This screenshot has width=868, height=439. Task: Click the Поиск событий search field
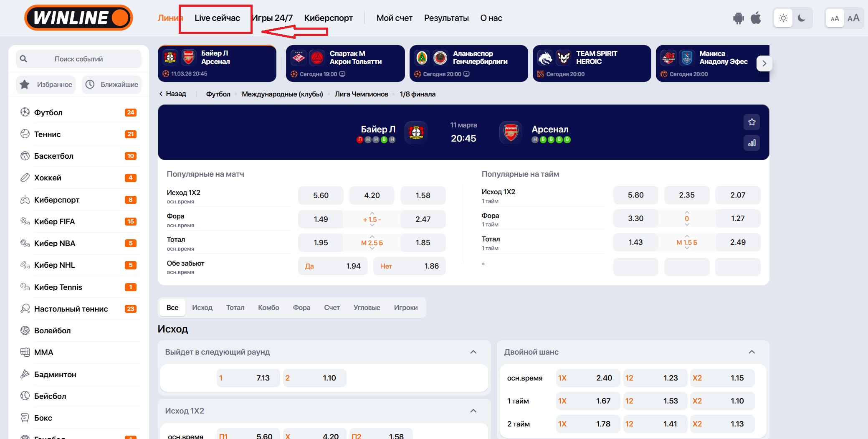(x=78, y=59)
